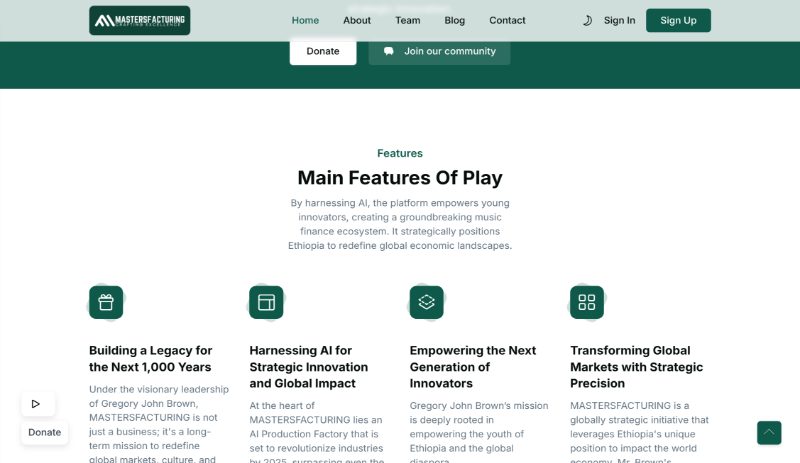The width and height of the screenshot is (800, 463).
Task: Navigate to the Blog page
Action: coord(454,20)
